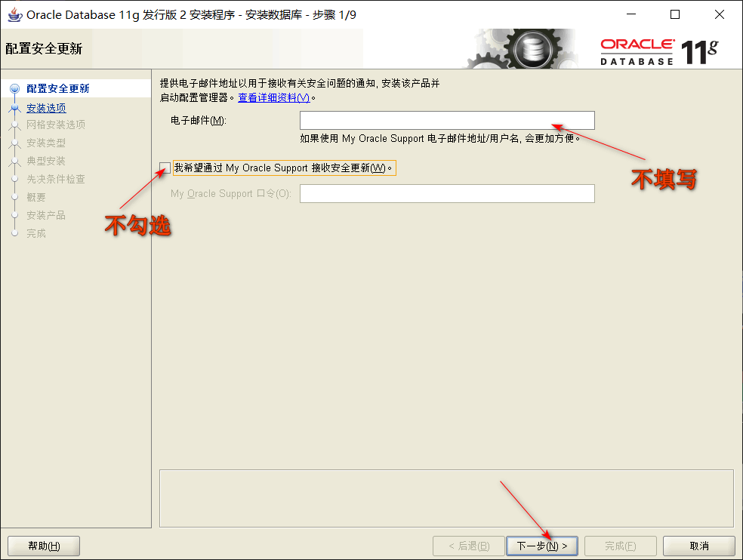Select the 概要 step
Image resolution: width=743 pixels, height=560 pixels.
(x=36, y=197)
